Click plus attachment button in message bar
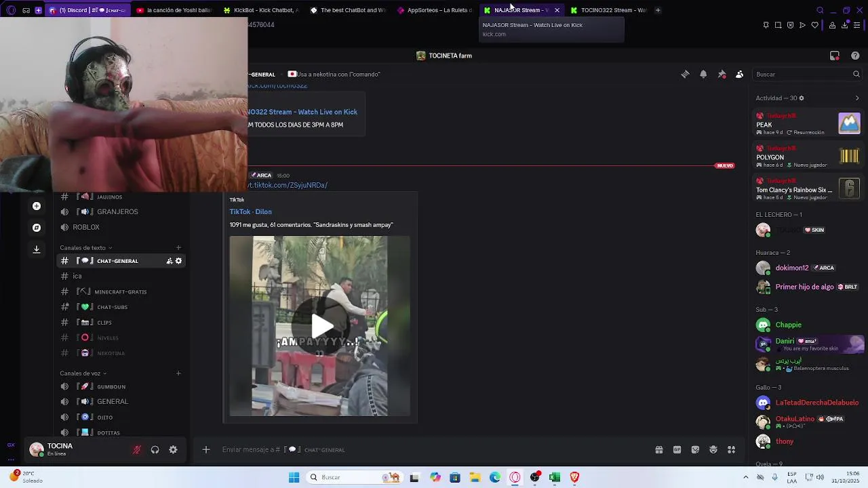Viewport: 868px width, 488px height. coord(206,449)
